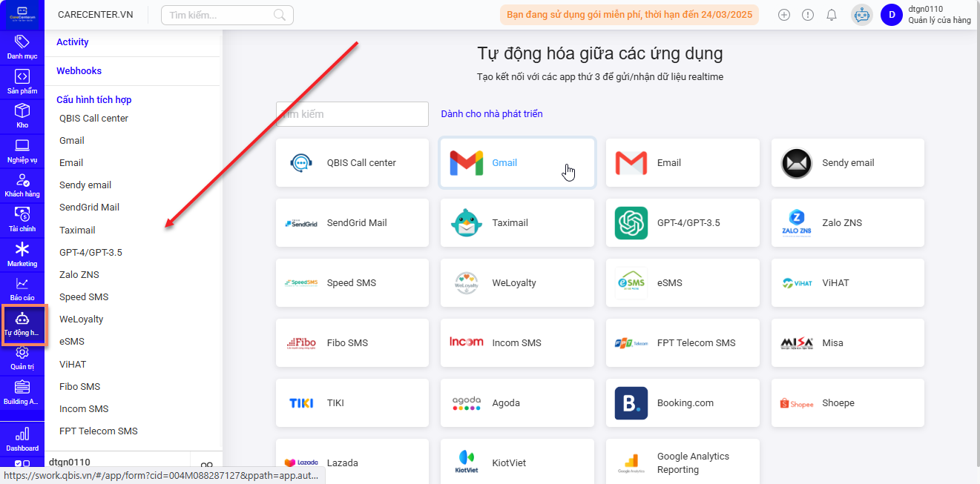Click the plus circle icon in header
The height and width of the screenshot is (484, 980).
(x=784, y=15)
